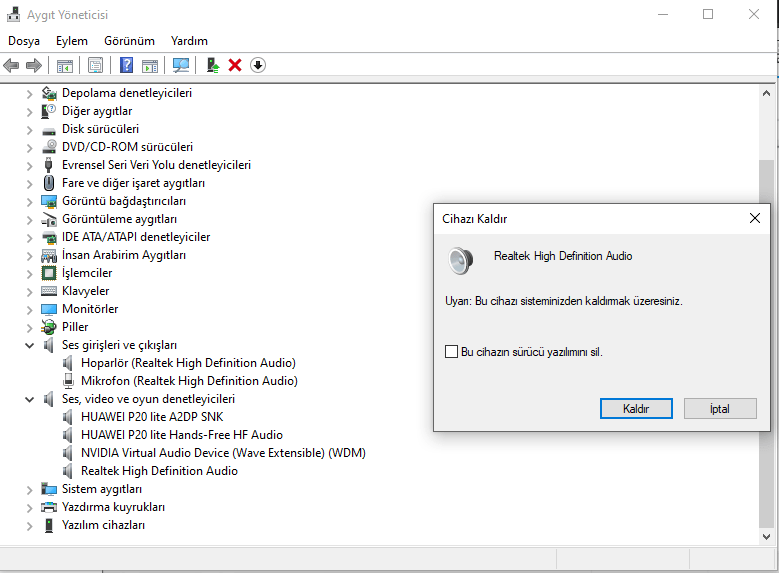
Task: Check 'Bu cihazın sürücü yazılımını sil' checkbox
Action: 451,352
